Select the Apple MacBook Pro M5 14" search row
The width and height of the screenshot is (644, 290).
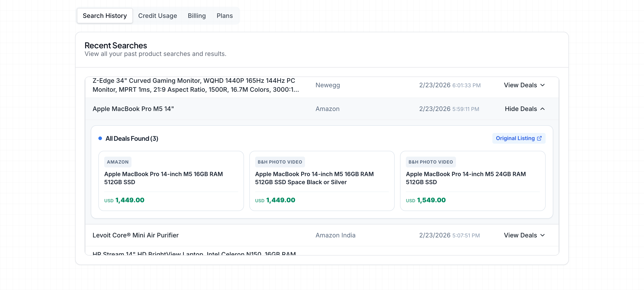133,109
